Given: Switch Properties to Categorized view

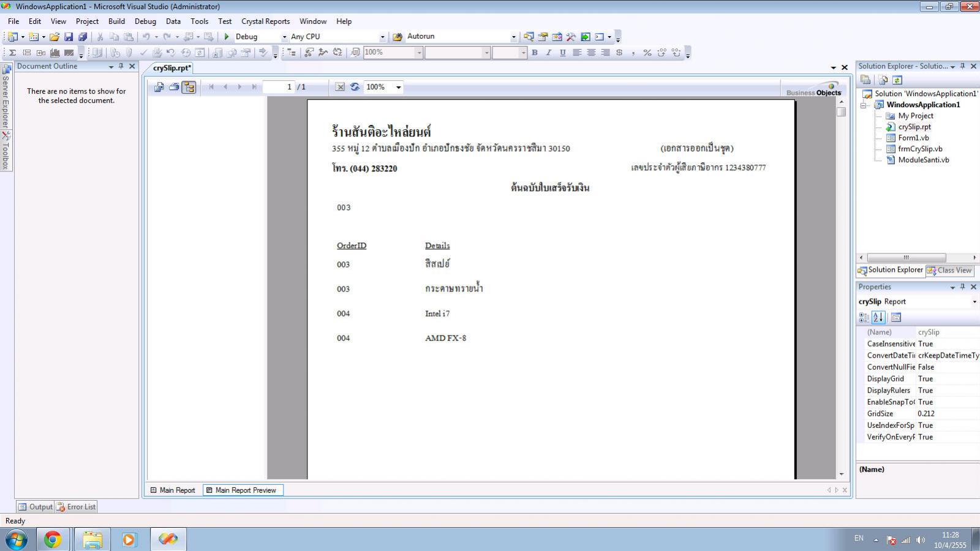Looking at the screenshot, I should click(864, 317).
